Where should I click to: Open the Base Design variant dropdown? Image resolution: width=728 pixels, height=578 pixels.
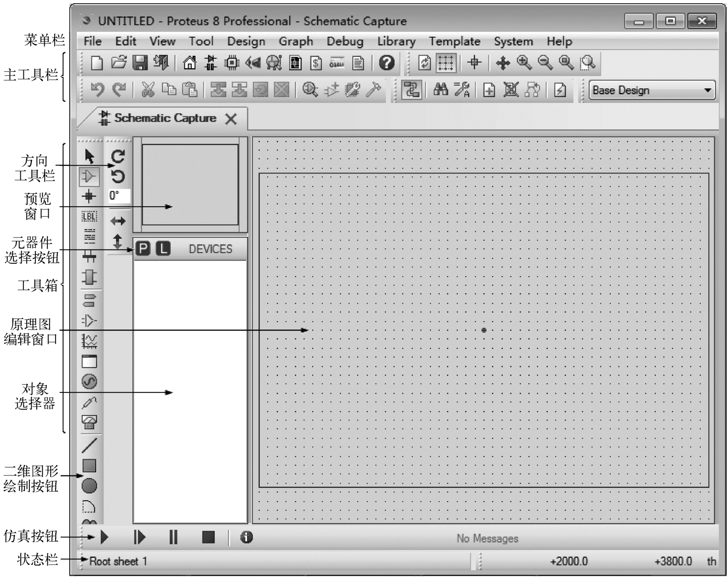coord(652,90)
